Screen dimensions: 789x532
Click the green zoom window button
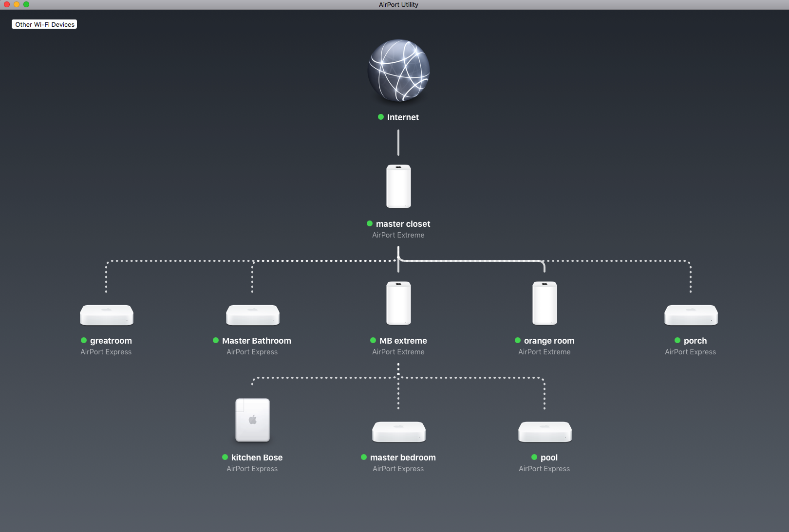click(26, 4)
